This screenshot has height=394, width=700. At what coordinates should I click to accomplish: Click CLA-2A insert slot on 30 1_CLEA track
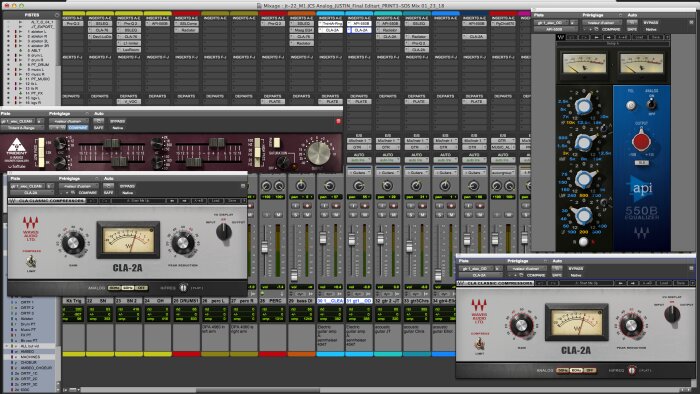coord(330,30)
